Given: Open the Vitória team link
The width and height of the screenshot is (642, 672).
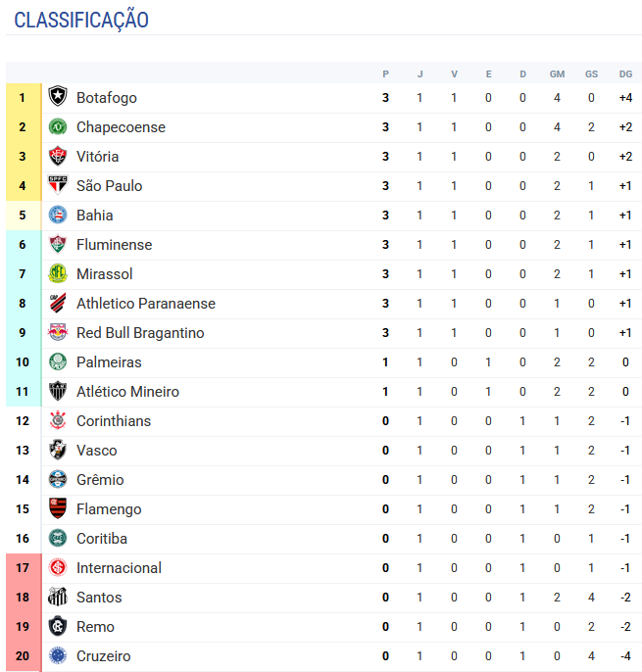Looking at the screenshot, I should [x=97, y=157].
